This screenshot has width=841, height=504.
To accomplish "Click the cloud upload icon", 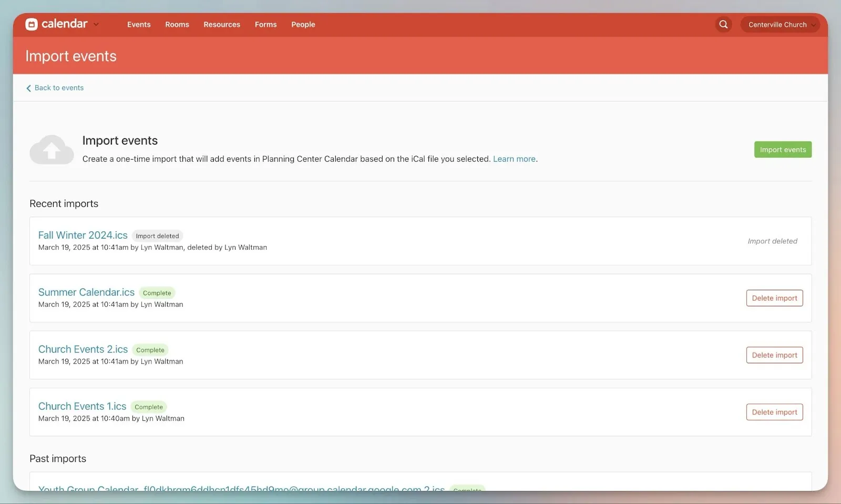I will [x=52, y=150].
